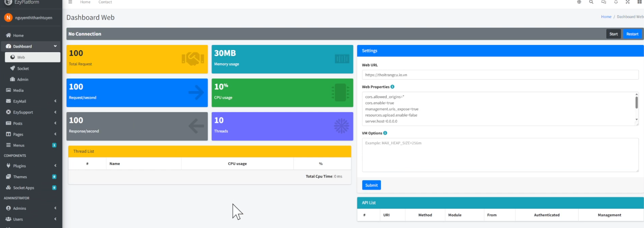Open the language globe icon
644x228 pixels.
coord(579,2)
